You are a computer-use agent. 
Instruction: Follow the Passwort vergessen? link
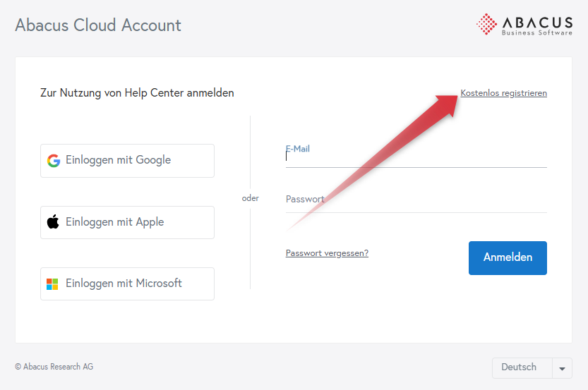[x=327, y=253]
